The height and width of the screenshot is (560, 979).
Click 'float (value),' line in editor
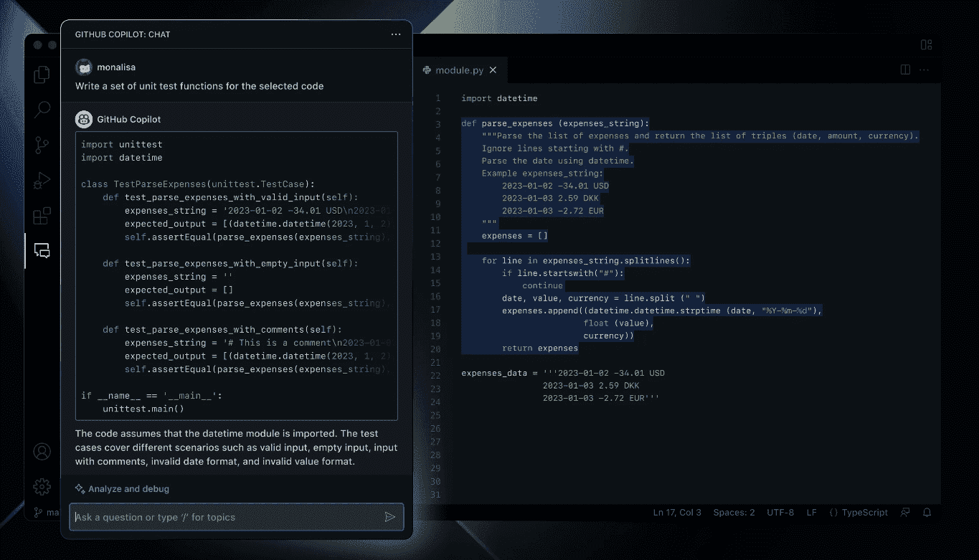(619, 323)
